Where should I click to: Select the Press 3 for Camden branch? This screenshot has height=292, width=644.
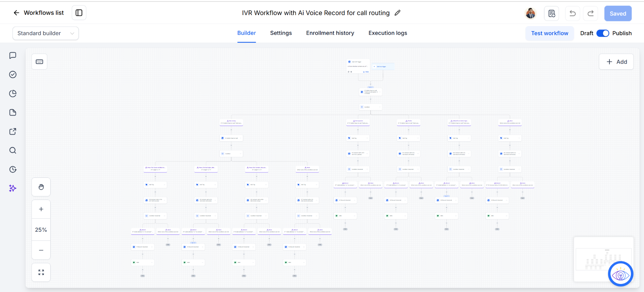tap(257, 169)
